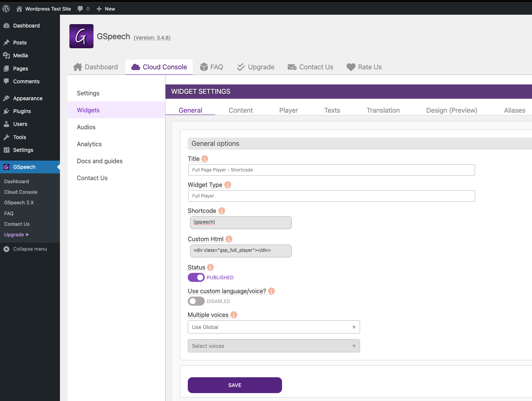Click the Custom Html code field
The image size is (532, 401).
[241, 251]
